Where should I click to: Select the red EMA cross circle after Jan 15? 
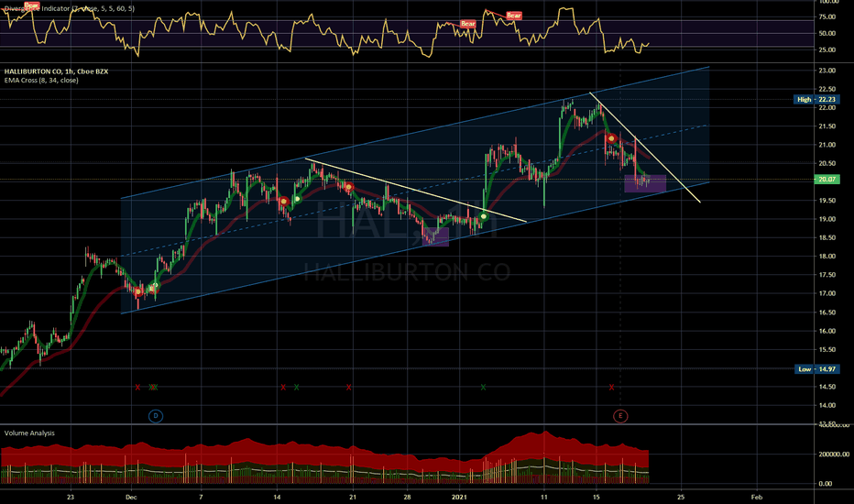(611, 138)
